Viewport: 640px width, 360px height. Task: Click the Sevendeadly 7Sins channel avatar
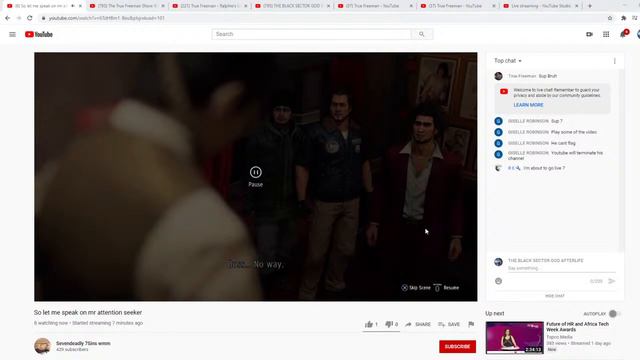point(42,346)
